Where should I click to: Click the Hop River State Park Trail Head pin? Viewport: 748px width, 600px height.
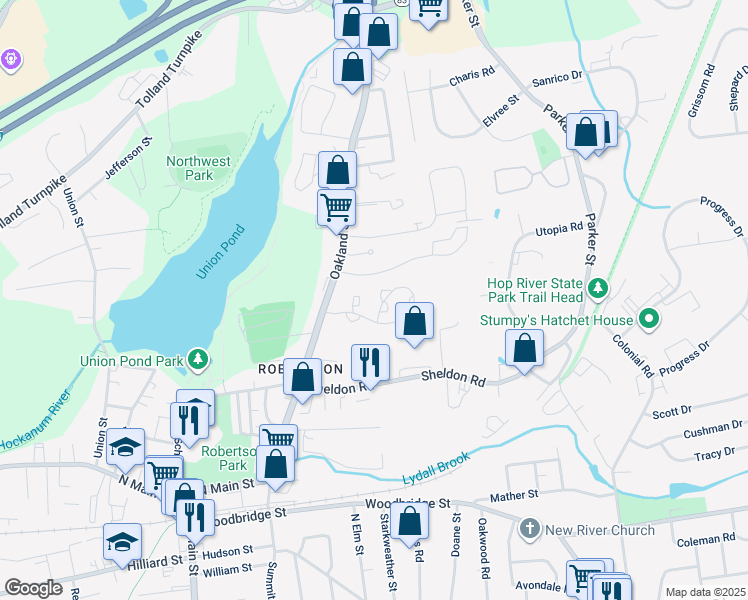pos(597,288)
